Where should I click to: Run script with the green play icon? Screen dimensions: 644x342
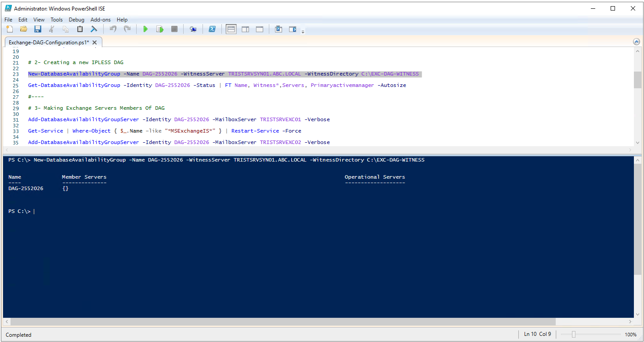(x=146, y=29)
